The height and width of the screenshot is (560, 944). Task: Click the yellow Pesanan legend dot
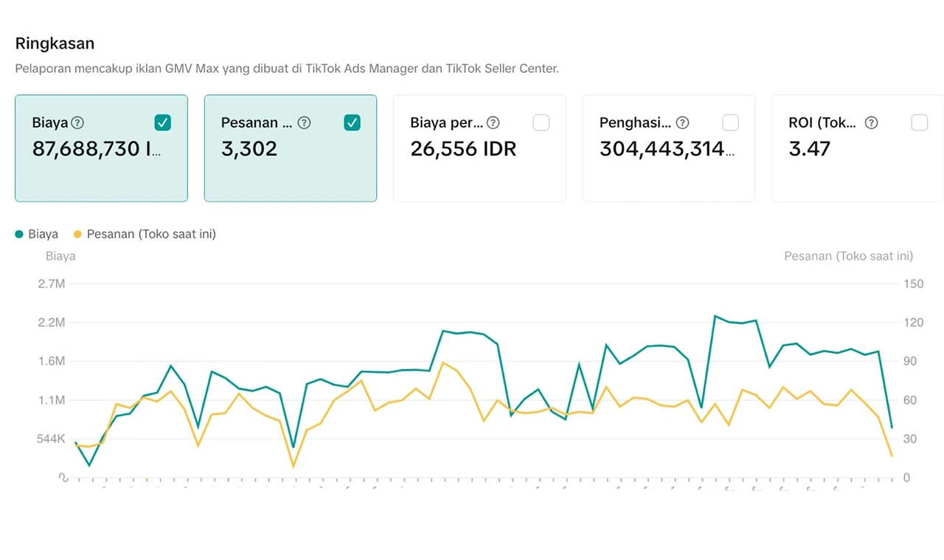77,234
